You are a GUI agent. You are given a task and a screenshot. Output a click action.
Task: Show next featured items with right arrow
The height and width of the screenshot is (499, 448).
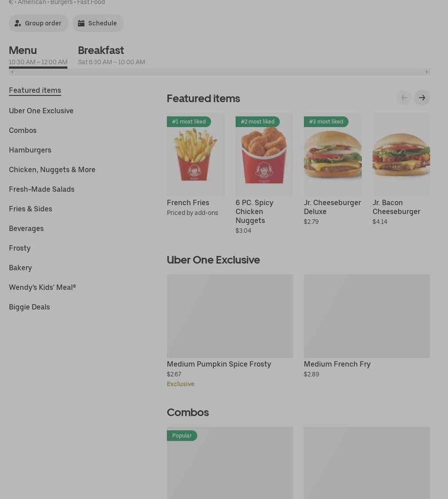coord(422,98)
